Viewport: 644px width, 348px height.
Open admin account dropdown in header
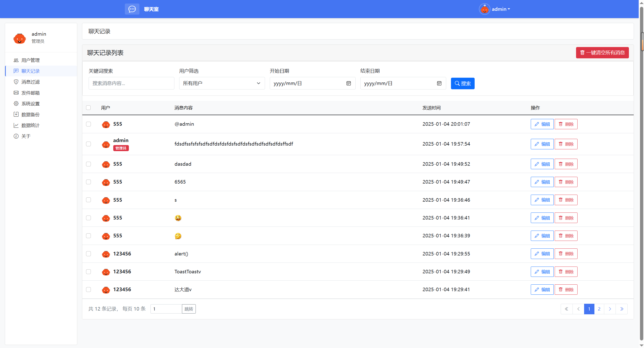pyautogui.click(x=501, y=9)
